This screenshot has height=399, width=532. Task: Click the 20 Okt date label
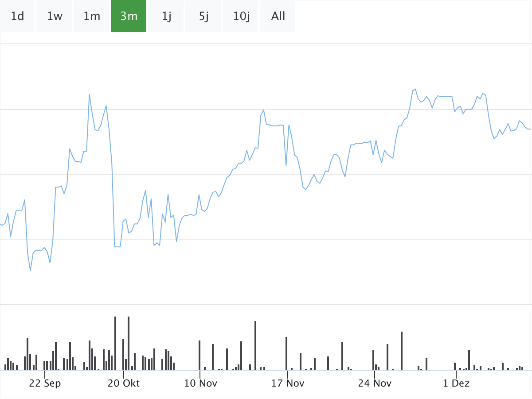coord(123,383)
